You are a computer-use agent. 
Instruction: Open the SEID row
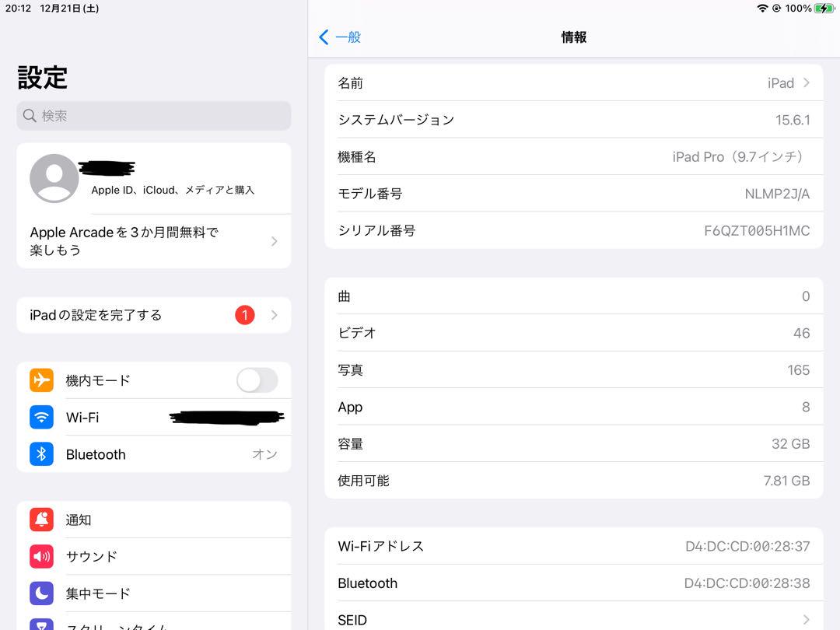click(x=574, y=620)
